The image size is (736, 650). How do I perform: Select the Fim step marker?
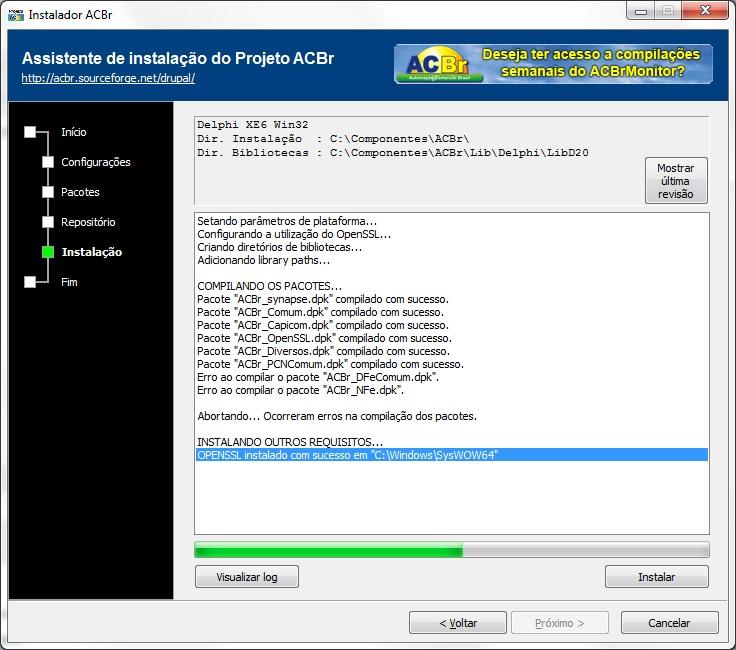click(30, 282)
